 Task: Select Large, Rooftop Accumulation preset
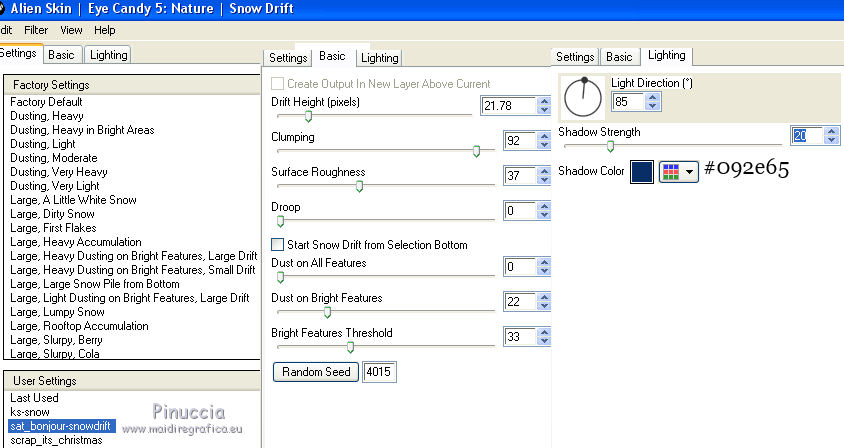79,326
